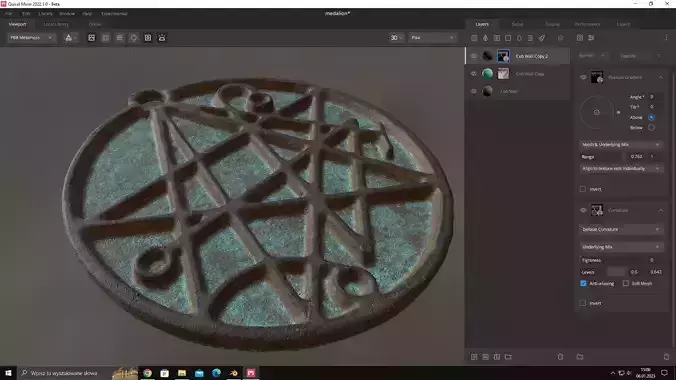Click the trash icon in the Layers toolbar

[560, 38]
